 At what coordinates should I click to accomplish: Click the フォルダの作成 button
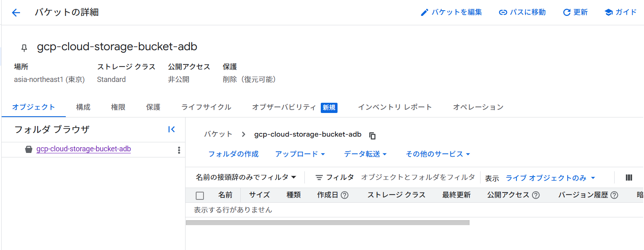point(233,154)
